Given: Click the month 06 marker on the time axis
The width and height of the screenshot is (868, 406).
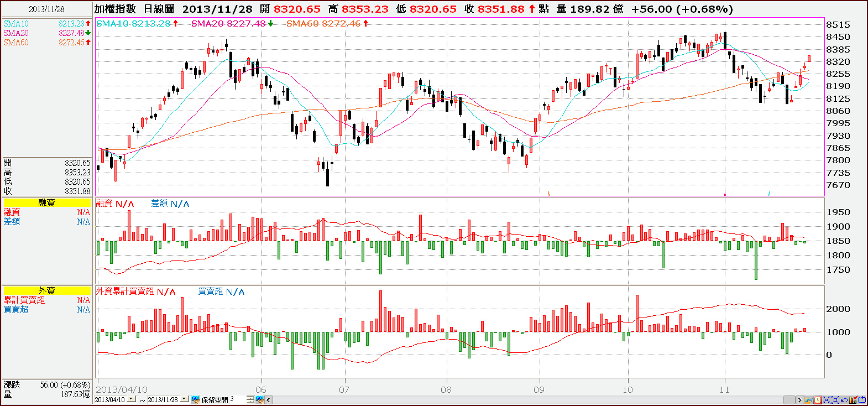Looking at the screenshot, I should 261,389.
